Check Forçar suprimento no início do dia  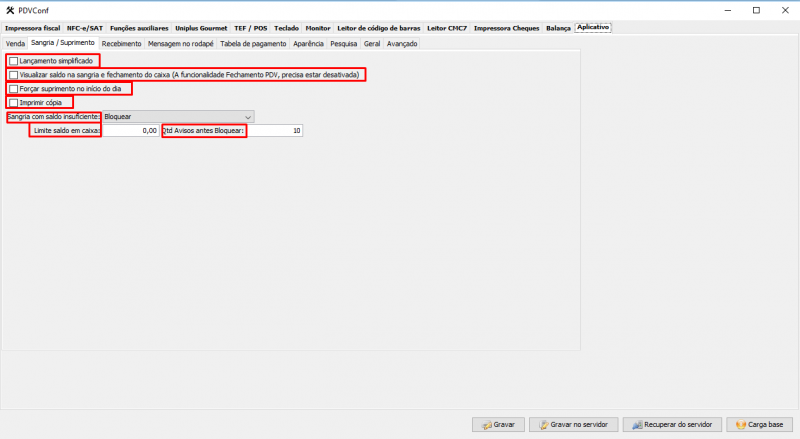[x=13, y=89]
